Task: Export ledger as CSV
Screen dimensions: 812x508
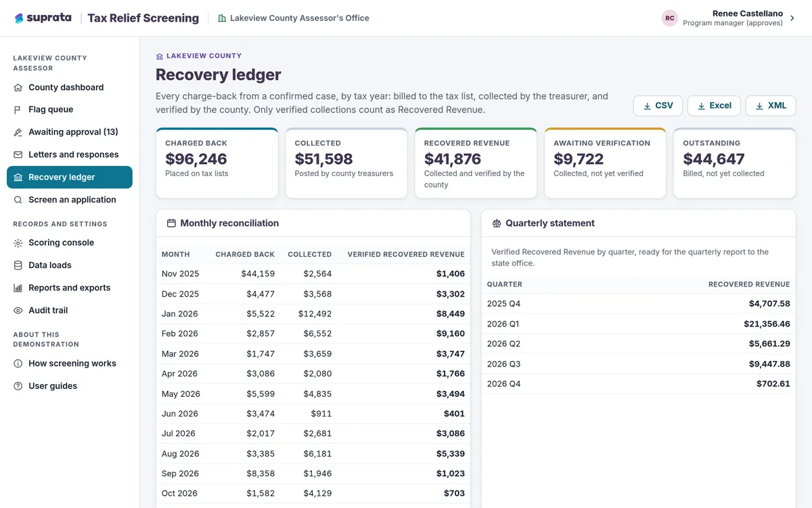Action: pyautogui.click(x=658, y=106)
